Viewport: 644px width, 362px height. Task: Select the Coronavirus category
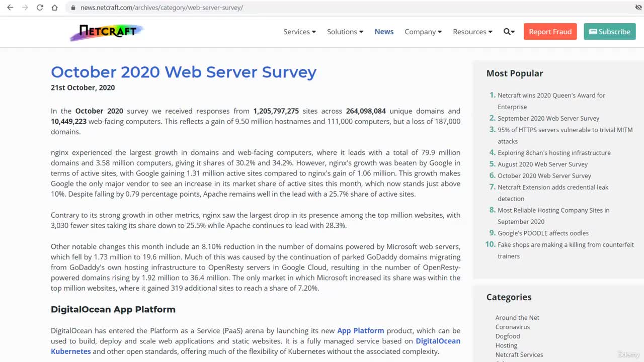pyautogui.click(x=513, y=327)
